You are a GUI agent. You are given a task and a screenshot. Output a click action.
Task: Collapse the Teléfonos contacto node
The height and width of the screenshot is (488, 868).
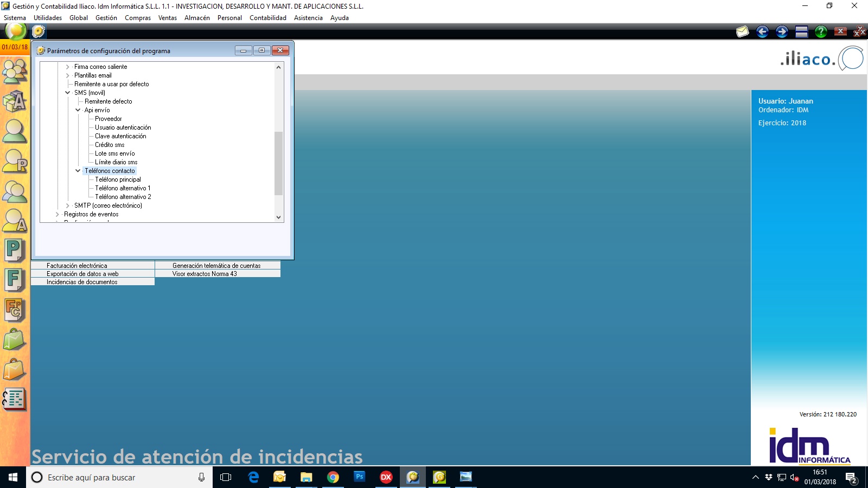tap(78, 171)
